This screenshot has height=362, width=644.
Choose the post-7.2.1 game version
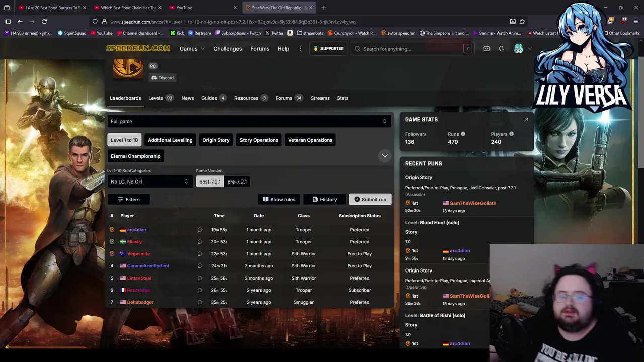[210, 182]
